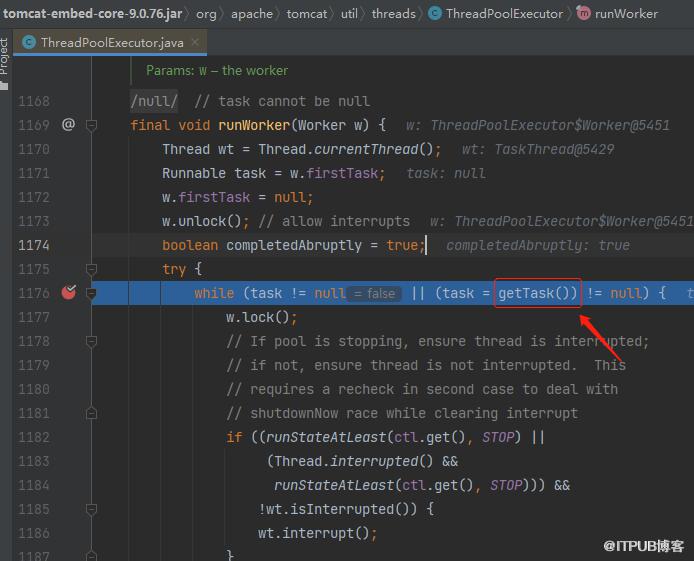This screenshot has height=561, width=694.
Task: Collapse the try block fold at line 1175
Action: (91, 269)
